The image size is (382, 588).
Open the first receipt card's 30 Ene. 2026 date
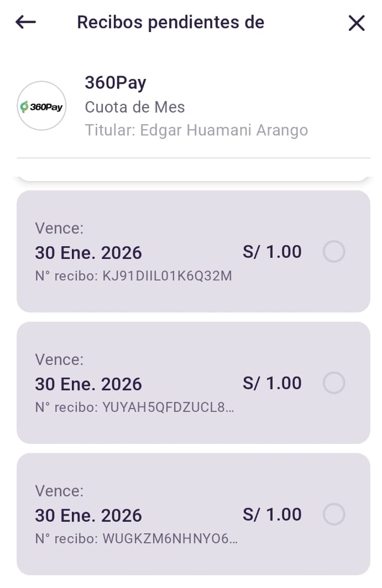click(88, 253)
